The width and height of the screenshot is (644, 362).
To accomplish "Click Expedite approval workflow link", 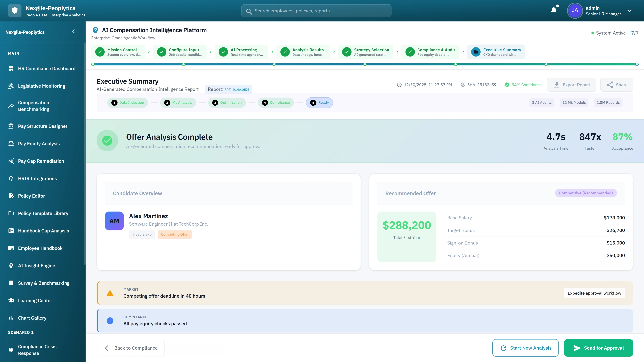I will tap(594, 293).
